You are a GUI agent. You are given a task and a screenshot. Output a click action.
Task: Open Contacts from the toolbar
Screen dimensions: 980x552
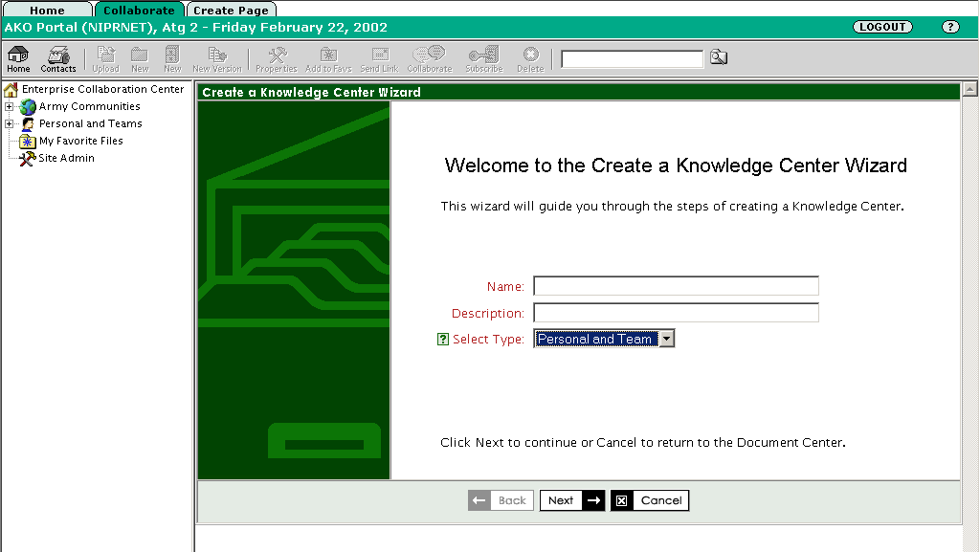58,55
